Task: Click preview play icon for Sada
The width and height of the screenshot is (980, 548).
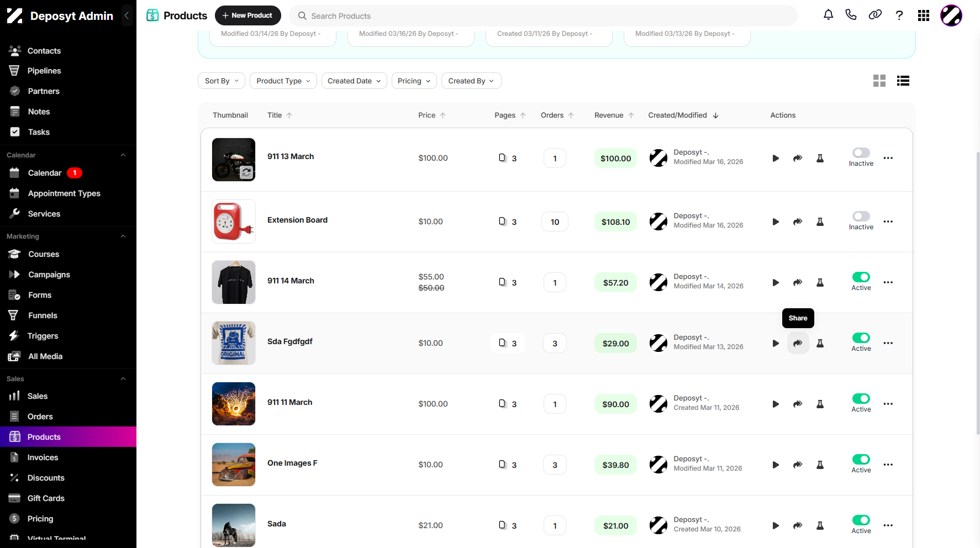Action: click(776, 525)
